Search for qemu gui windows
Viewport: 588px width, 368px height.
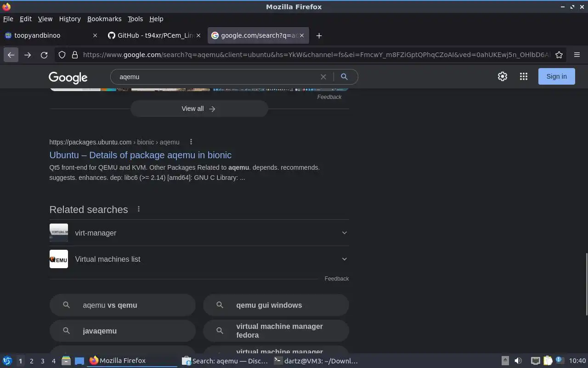(276, 305)
